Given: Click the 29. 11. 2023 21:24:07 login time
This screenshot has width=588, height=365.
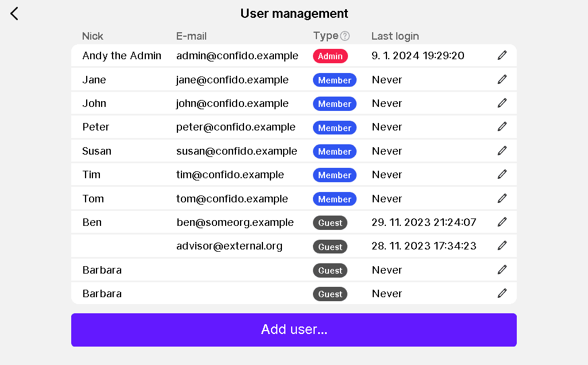Looking at the screenshot, I should [x=424, y=222].
